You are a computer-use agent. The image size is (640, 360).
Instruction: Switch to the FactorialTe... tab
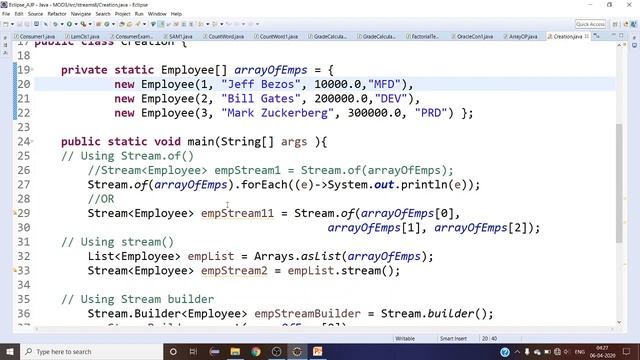422,36
